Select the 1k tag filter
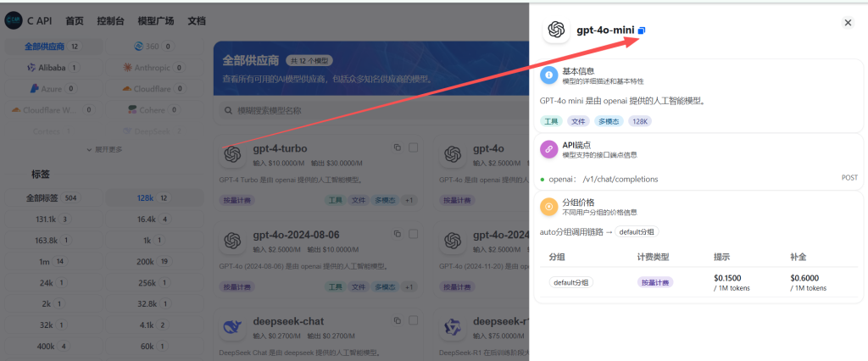The image size is (868, 361). click(154, 241)
